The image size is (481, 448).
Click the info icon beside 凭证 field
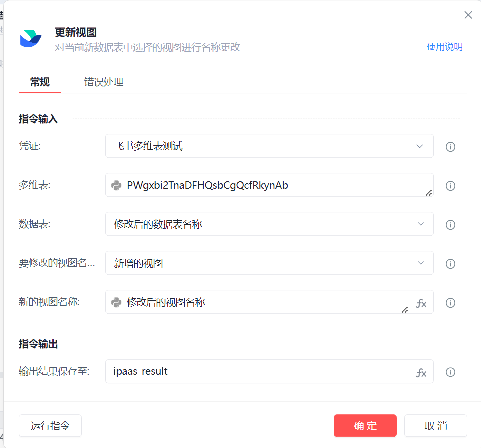[450, 147]
